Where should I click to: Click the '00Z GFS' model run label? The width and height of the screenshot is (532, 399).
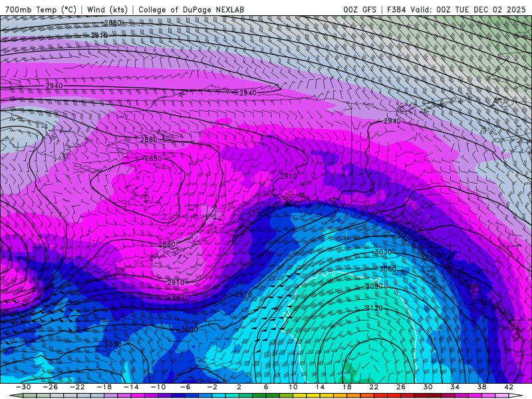coord(360,9)
